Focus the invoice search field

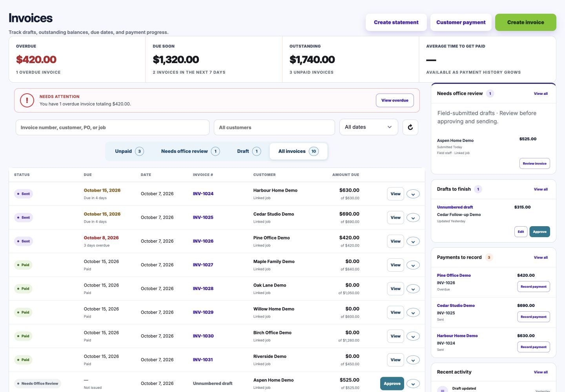click(113, 127)
